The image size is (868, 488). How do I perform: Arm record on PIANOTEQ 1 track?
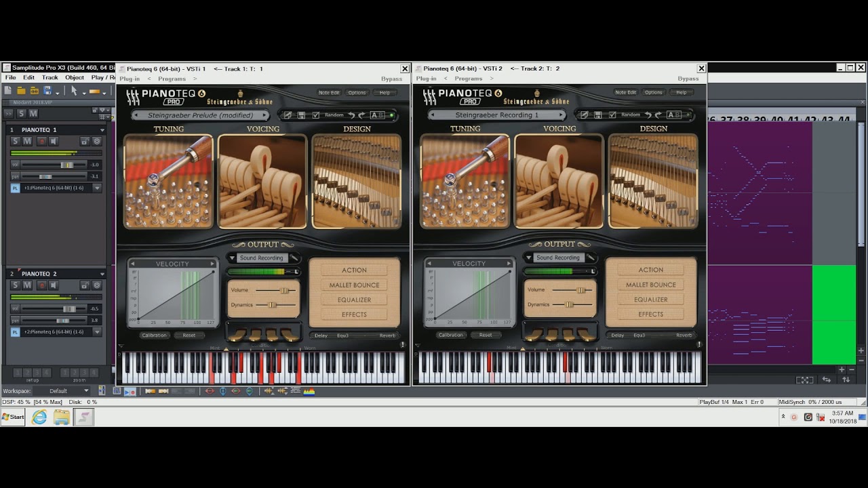(41, 141)
